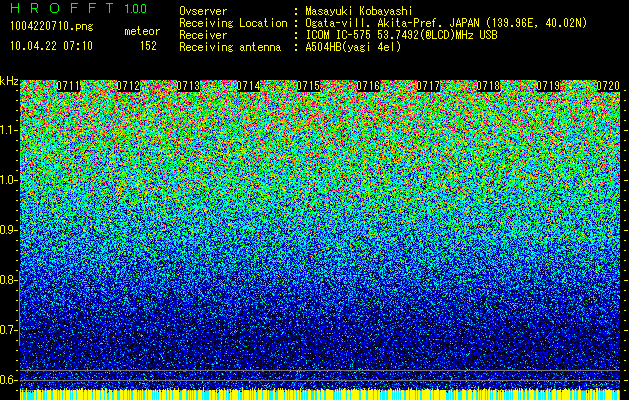Click the Receiver field label
Viewport: 629px width, 400px height.
pyautogui.click(x=203, y=35)
